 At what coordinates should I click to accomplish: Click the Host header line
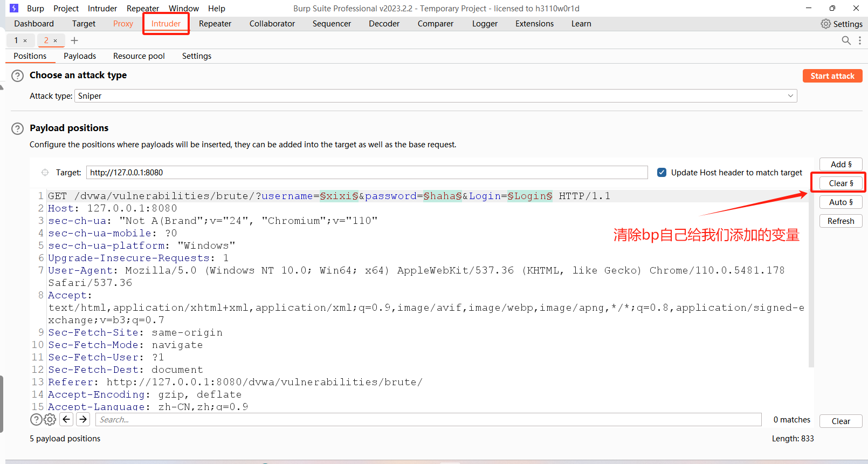113,208
